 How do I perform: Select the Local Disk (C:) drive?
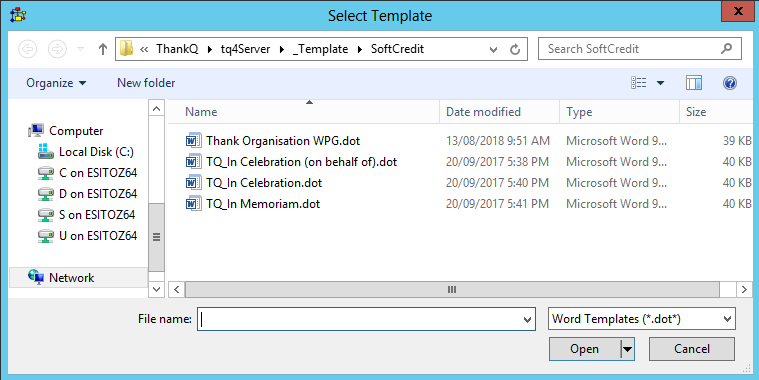pyautogui.click(x=86, y=152)
